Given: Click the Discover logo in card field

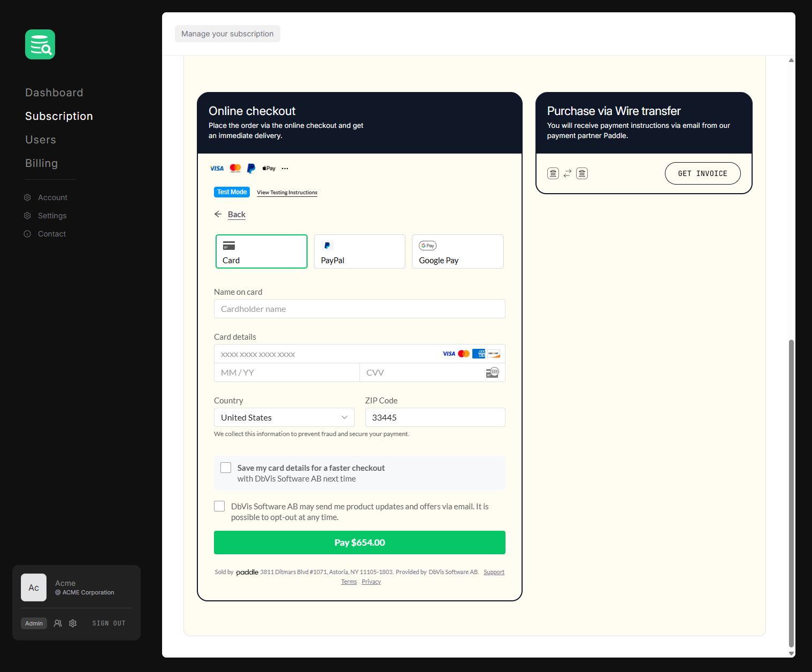Looking at the screenshot, I should (494, 354).
